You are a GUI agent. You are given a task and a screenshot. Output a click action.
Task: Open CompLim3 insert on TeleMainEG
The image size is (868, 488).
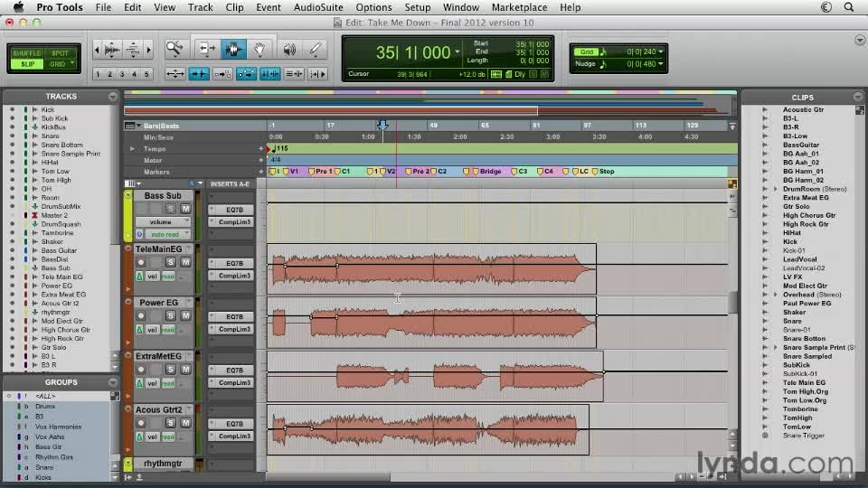pyautogui.click(x=232, y=276)
